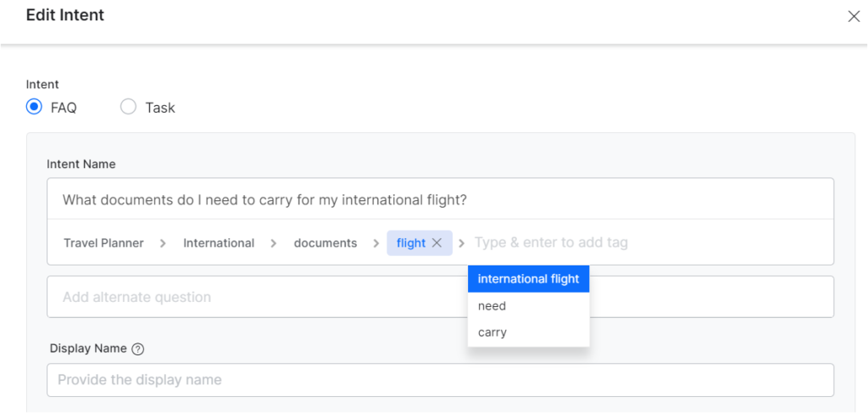This screenshot has height=413, width=868.
Task: Click chevron after the flight tag
Action: [462, 243]
